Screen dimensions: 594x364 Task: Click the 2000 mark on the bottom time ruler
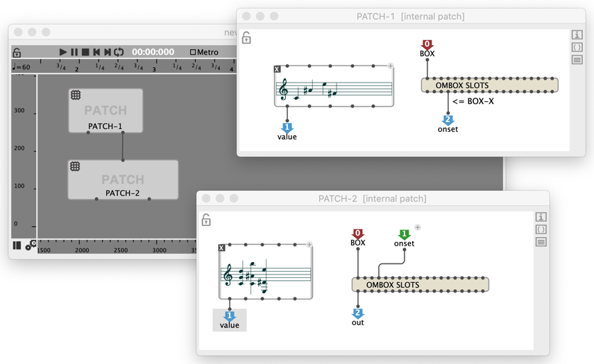pyautogui.click(x=82, y=250)
